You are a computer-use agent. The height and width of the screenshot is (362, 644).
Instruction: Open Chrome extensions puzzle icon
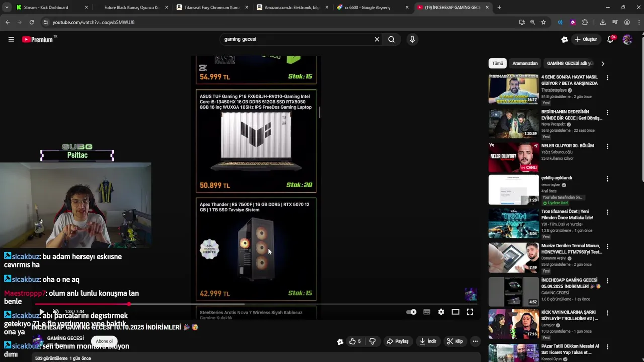pos(585,22)
